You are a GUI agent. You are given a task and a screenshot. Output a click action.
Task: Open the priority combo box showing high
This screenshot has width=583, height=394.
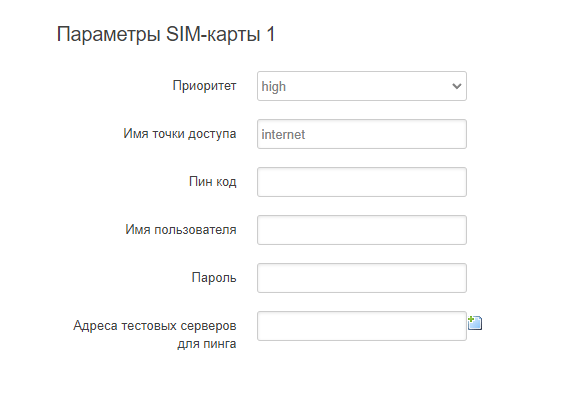(362, 86)
